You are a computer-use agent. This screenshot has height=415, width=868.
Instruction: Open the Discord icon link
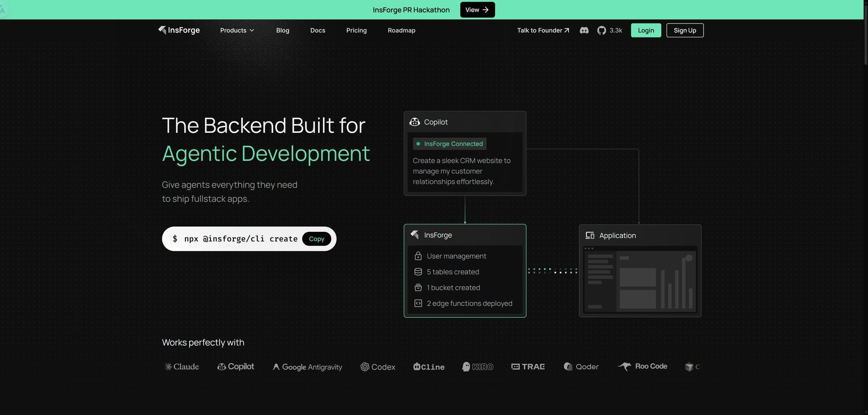point(584,30)
